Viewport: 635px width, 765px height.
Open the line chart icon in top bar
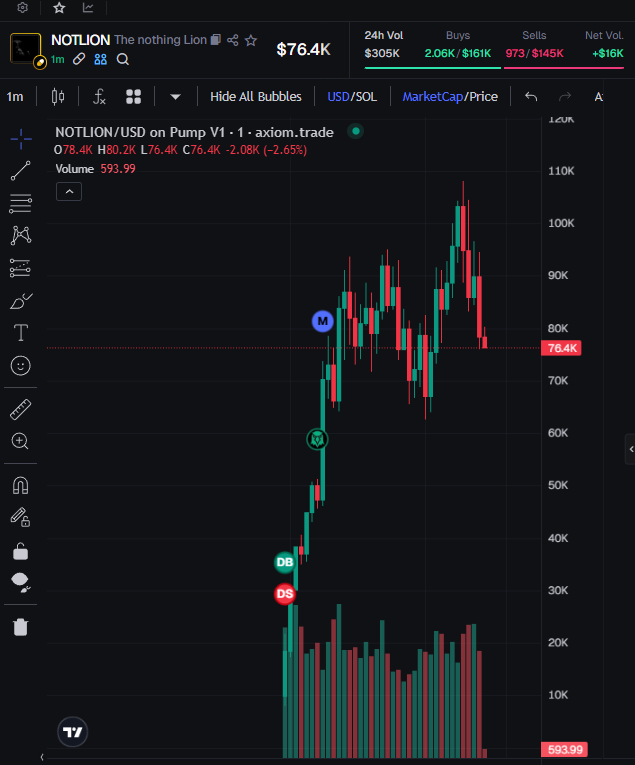coord(88,7)
